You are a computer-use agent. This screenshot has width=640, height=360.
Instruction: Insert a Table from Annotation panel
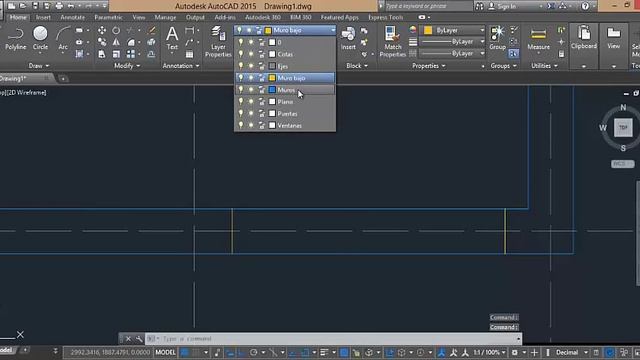pyautogui.click(x=189, y=54)
